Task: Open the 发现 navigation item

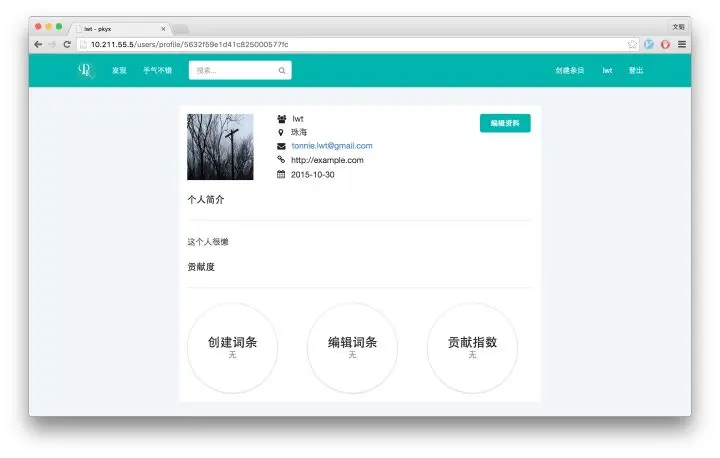Action: point(119,70)
